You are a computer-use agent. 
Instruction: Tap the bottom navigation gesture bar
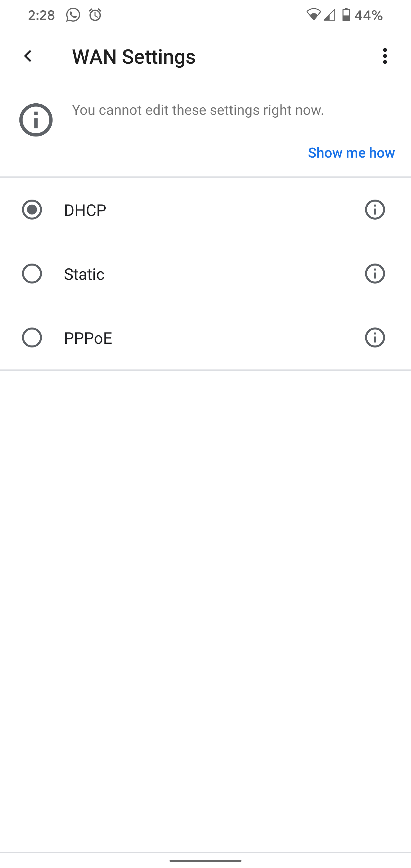click(205, 861)
